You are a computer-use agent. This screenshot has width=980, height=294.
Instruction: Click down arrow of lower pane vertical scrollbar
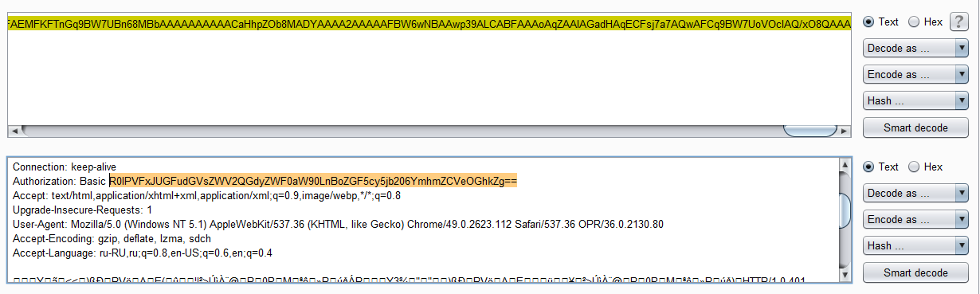pos(845,276)
